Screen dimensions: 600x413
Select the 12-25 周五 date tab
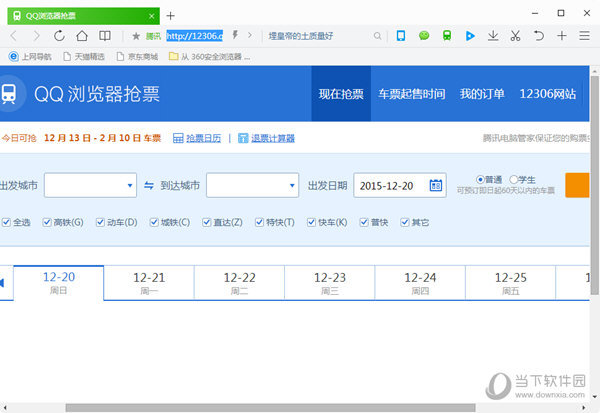[x=510, y=283]
